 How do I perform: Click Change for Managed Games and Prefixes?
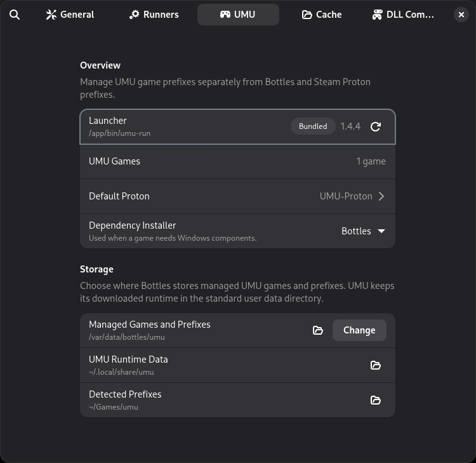pyautogui.click(x=359, y=330)
